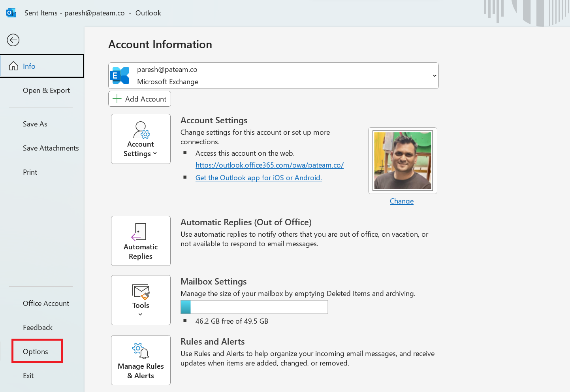
Task: Choose Save Attachments from the sidebar
Action: click(51, 148)
